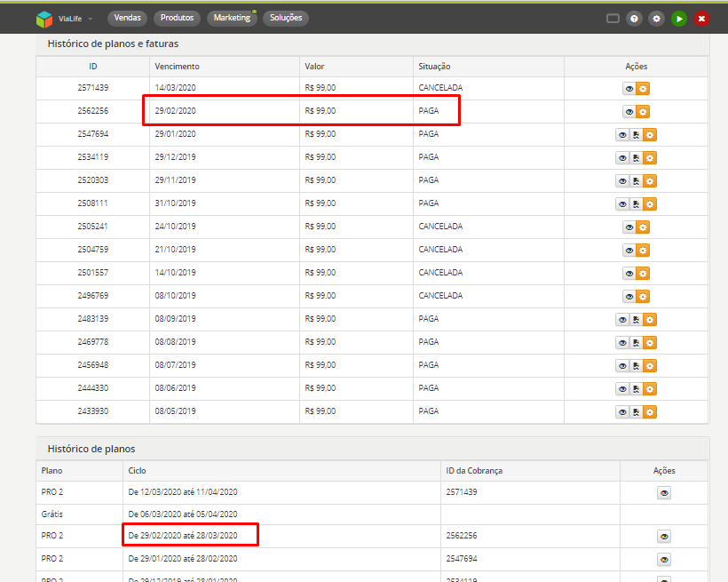
Task: Open gear options for invoice 2496769
Action: click(643, 297)
